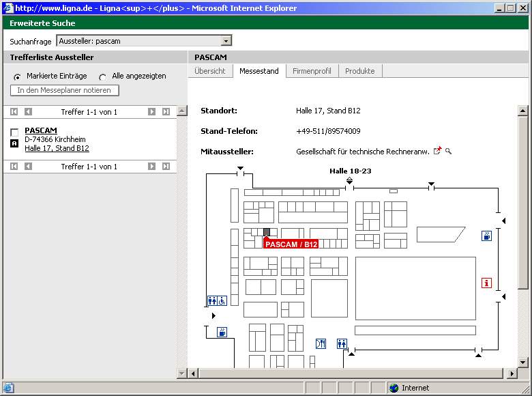532x396 pixels.
Task: Select the Alle angezeigten radio button
Action: (102, 77)
